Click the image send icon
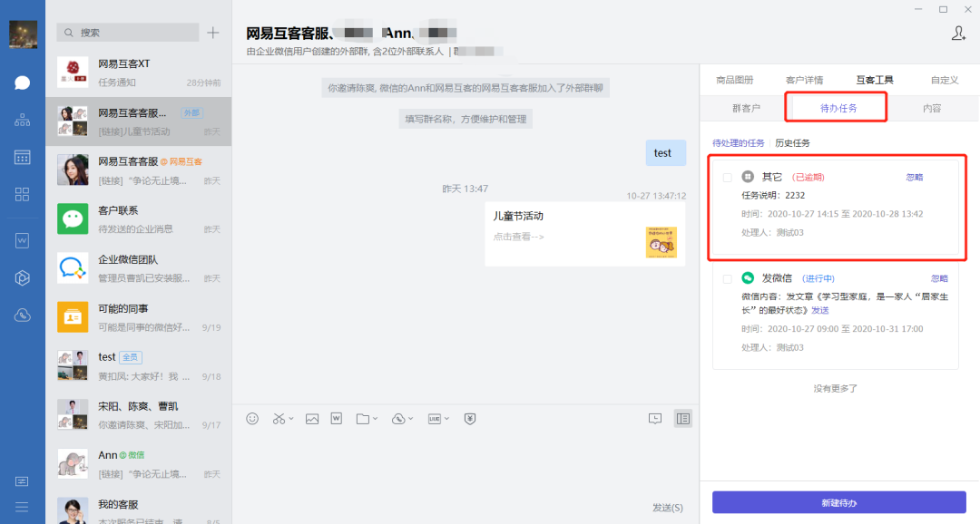980x524 pixels. pyautogui.click(x=312, y=419)
